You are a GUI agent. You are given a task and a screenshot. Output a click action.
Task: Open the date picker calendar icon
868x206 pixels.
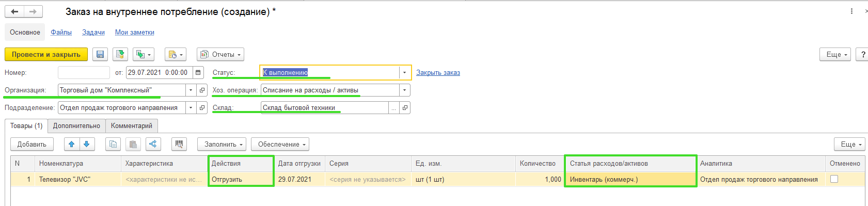point(198,73)
